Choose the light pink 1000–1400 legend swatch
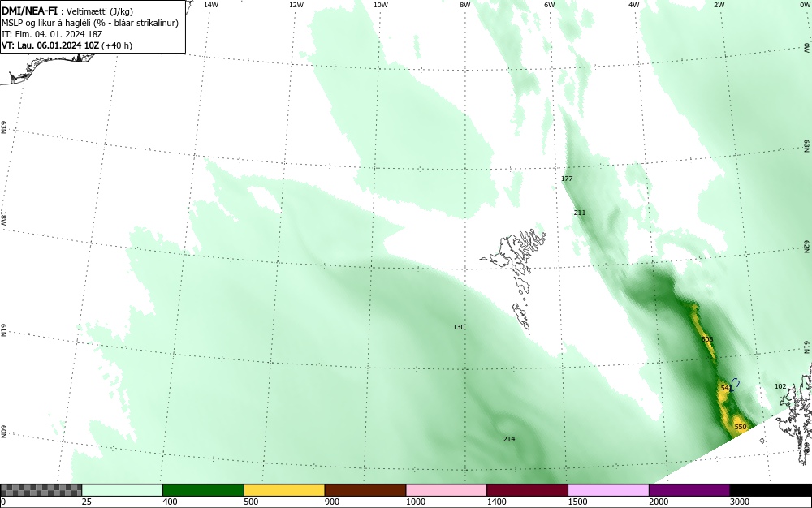Viewport: 812px width, 508px height. (447, 490)
